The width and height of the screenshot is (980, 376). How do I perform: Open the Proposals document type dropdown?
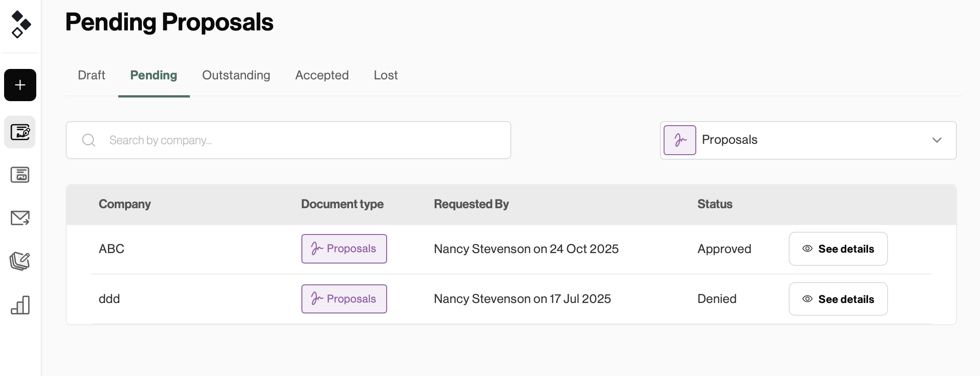coord(808,140)
